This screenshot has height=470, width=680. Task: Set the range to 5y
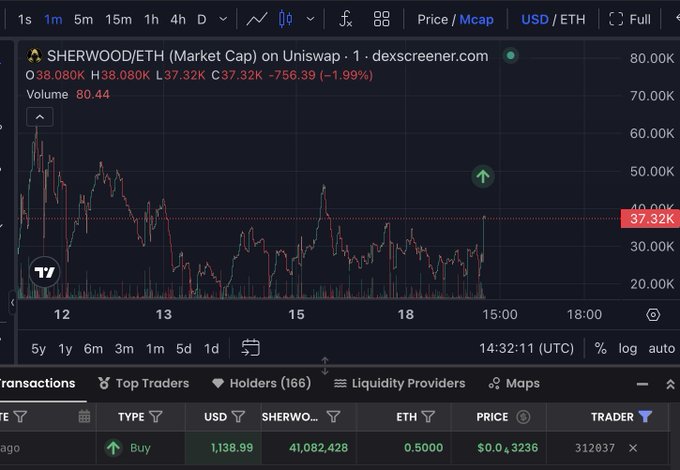(38, 349)
